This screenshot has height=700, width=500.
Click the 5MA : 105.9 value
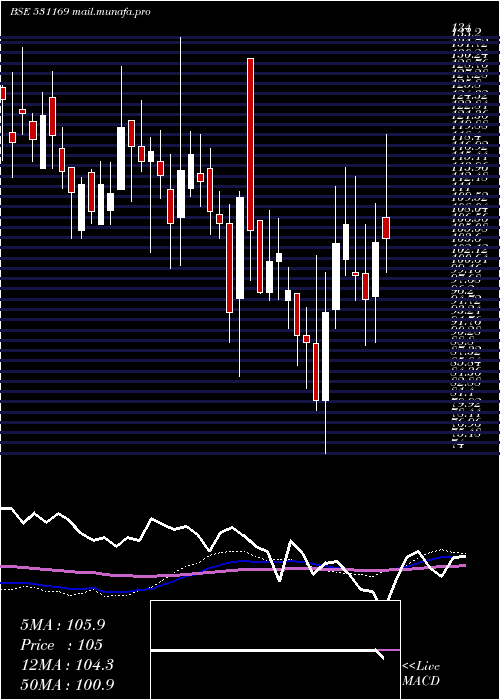point(63,625)
